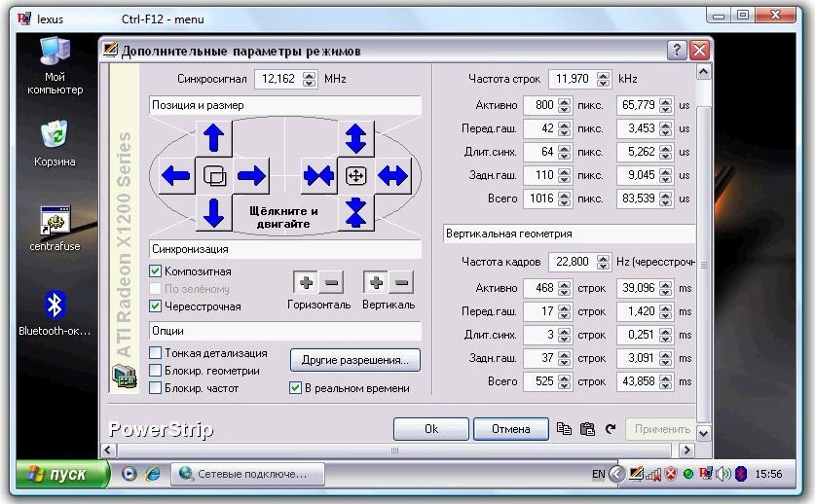815x504 pixels.
Task: Click the horizontal sync polarity plus button
Action: (x=306, y=282)
